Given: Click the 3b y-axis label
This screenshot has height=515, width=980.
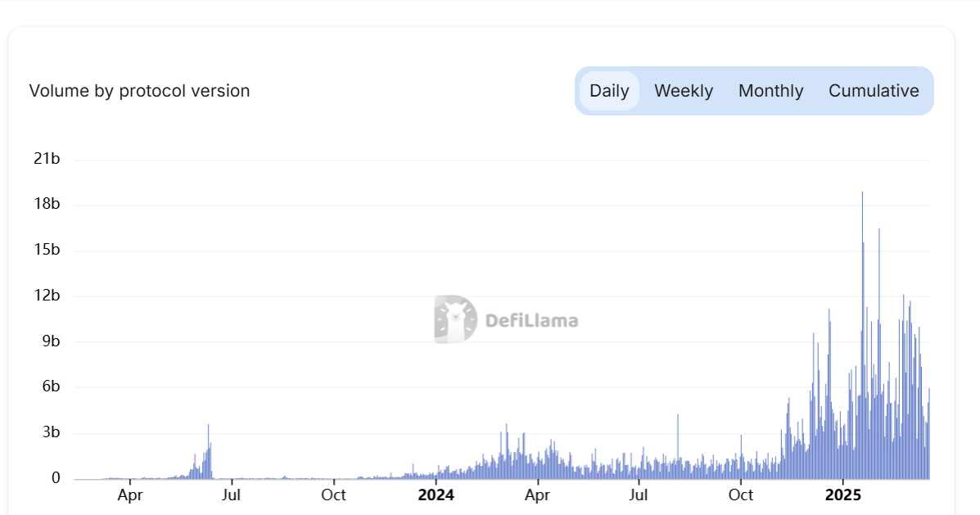Looking at the screenshot, I should coord(50,433).
